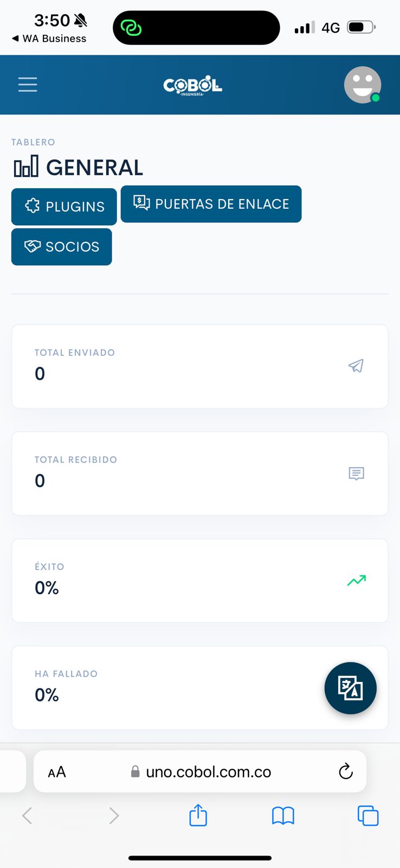Screen dimensions: 400x868
Task: Open the Safari share sheet
Action: click(198, 815)
